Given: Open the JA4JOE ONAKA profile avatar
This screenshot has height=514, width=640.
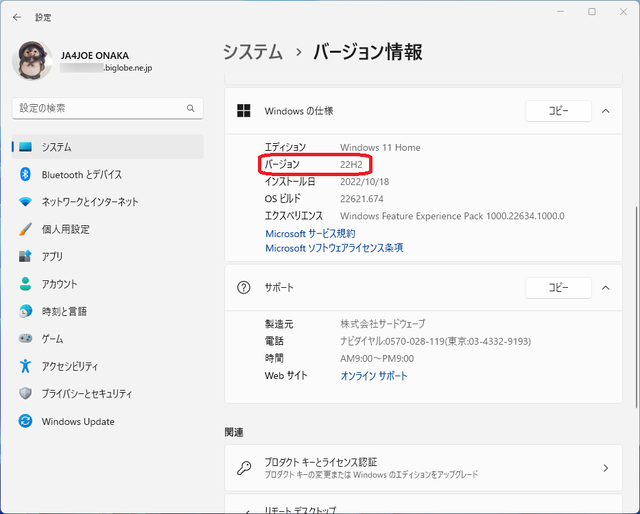Looking at the screenshot, I should tap(32, 60).
